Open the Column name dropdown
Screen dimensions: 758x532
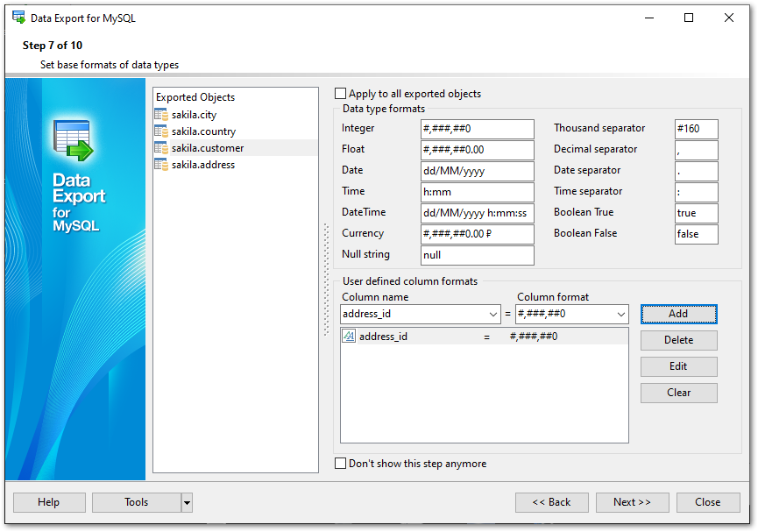[x=493, y=315]
